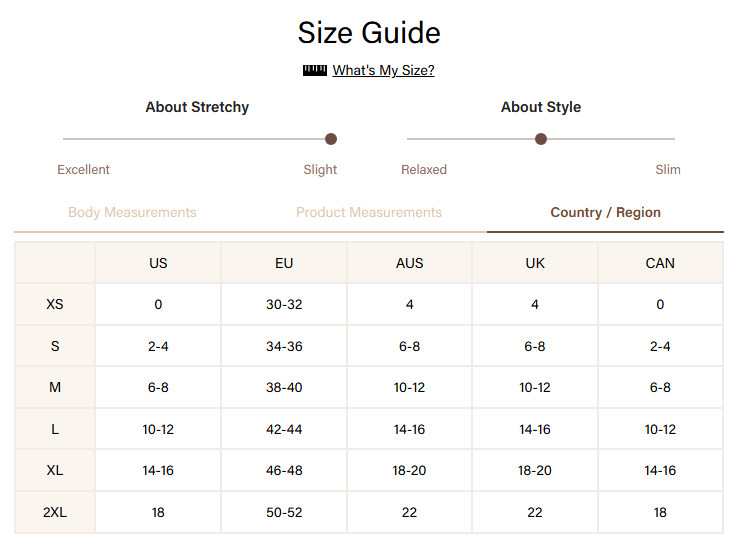Click the CAN column header
737x553 pixels.
click(x=660, y=263)
